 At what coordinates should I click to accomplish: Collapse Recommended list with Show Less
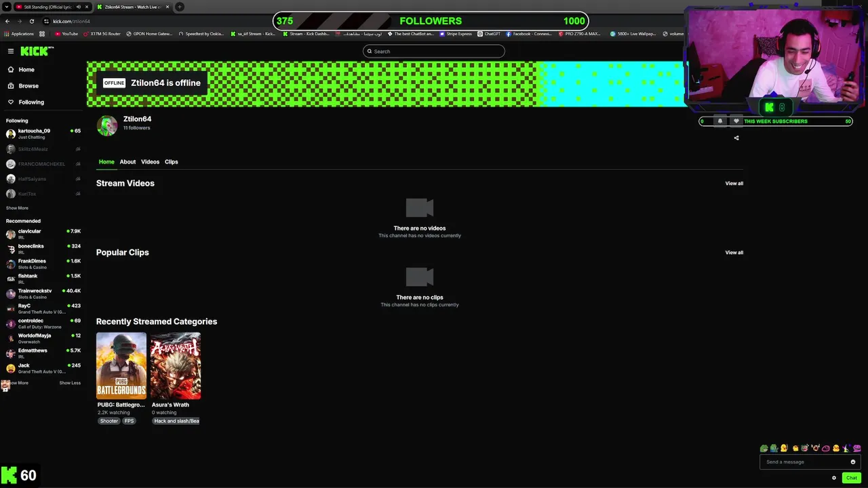point(70,383)
